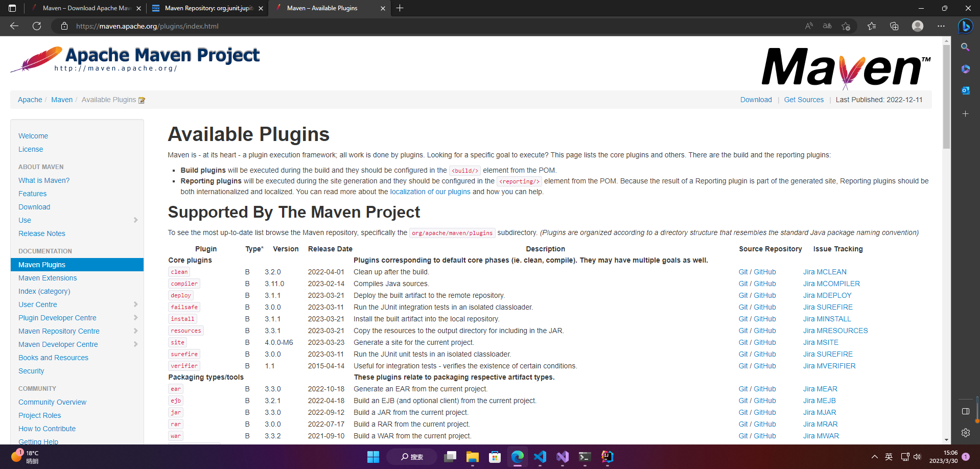Open the taskbar search box

point(412,457)
